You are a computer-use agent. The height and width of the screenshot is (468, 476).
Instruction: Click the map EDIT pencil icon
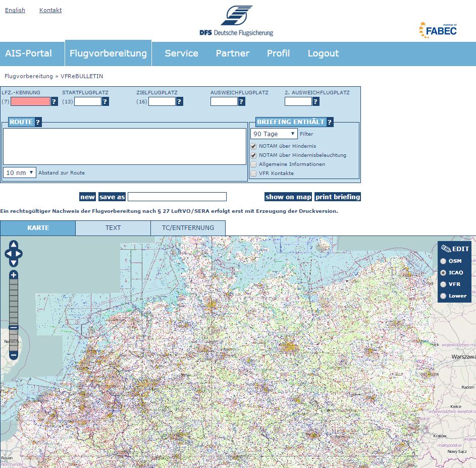click(x=446, y=249)
